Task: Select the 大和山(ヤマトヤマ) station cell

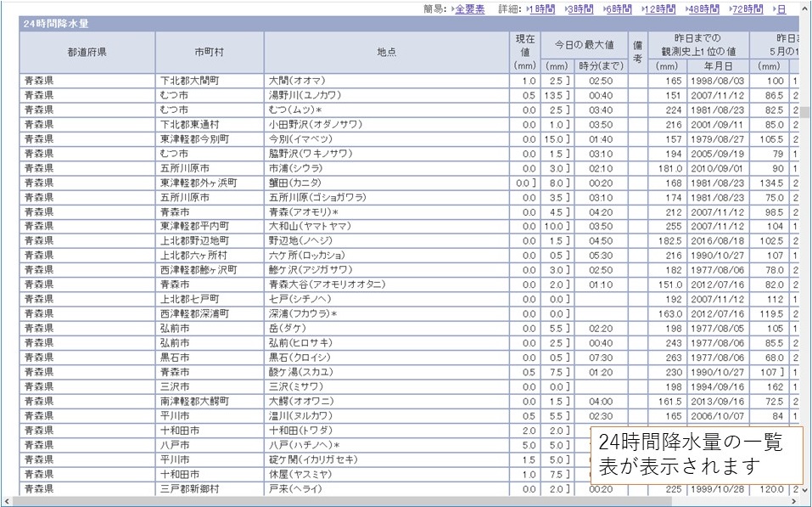Action: point(386,226)
